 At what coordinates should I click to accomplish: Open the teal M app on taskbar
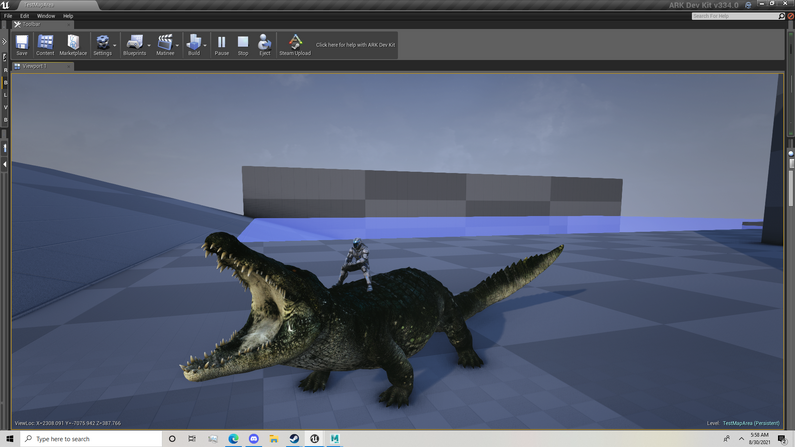335,439
